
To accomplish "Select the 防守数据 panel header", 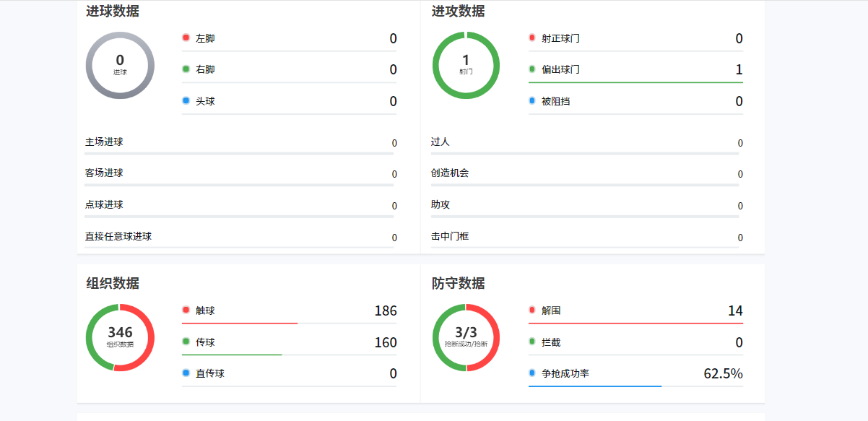I will coord(458,284).
